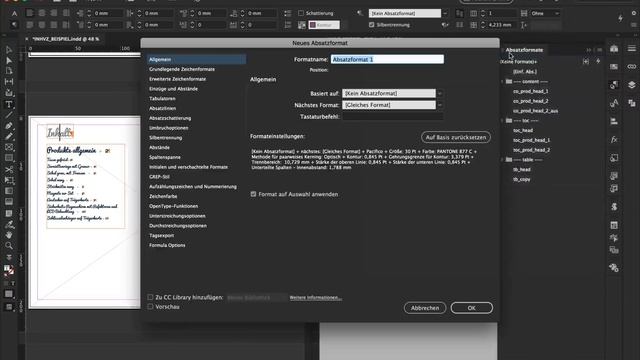Image resolution: width=640 pixels, height=360 pixels.
Task: Click the bulleted list icon
Action: 288,13
